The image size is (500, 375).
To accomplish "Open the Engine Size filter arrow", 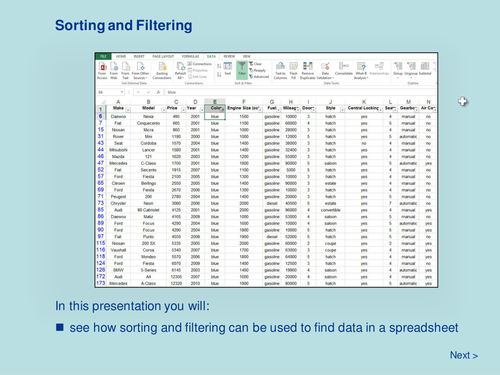I will (260, 110).
